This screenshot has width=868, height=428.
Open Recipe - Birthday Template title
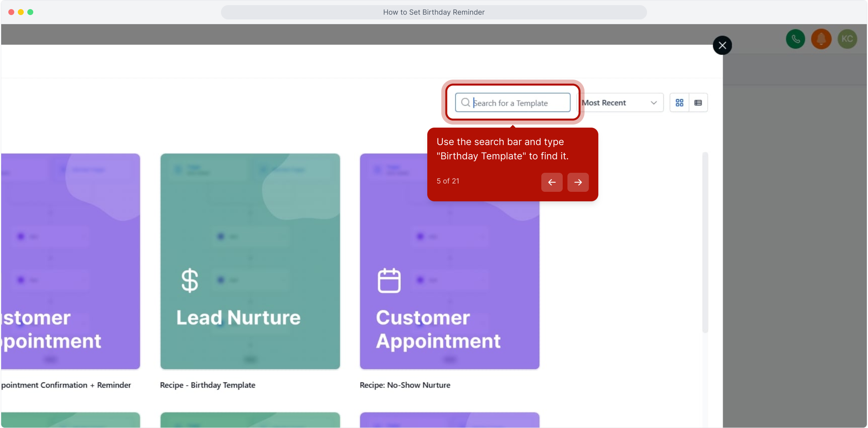pyautogui.click(x=207, y=385)
